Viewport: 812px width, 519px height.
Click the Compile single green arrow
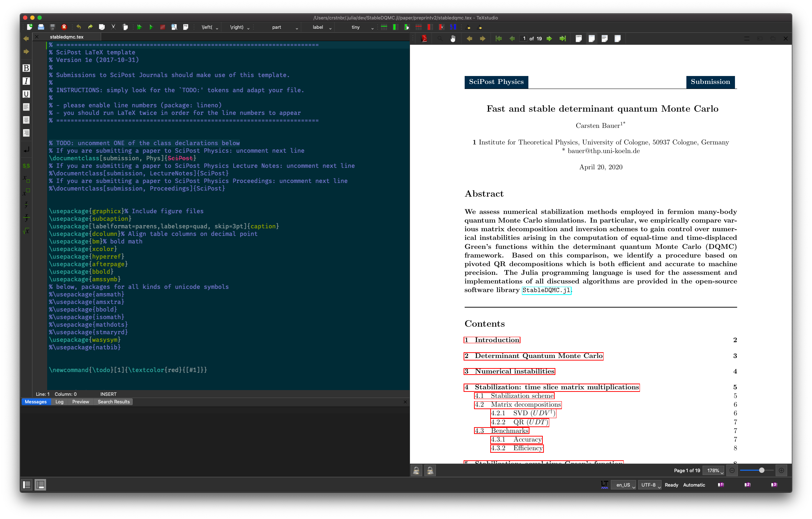pyautogui.click(x=151, y=27)
